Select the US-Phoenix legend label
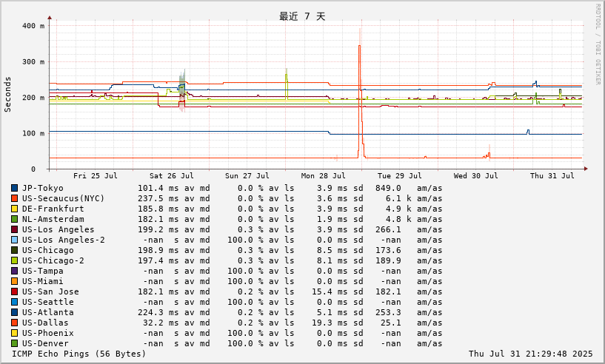 [48, 333]
